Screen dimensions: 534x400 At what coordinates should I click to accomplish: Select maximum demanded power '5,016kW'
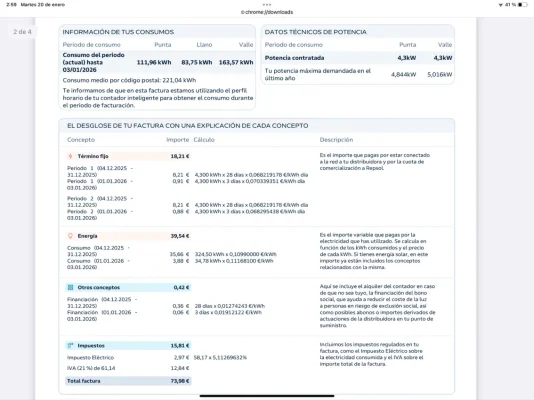tap(440, 75)
